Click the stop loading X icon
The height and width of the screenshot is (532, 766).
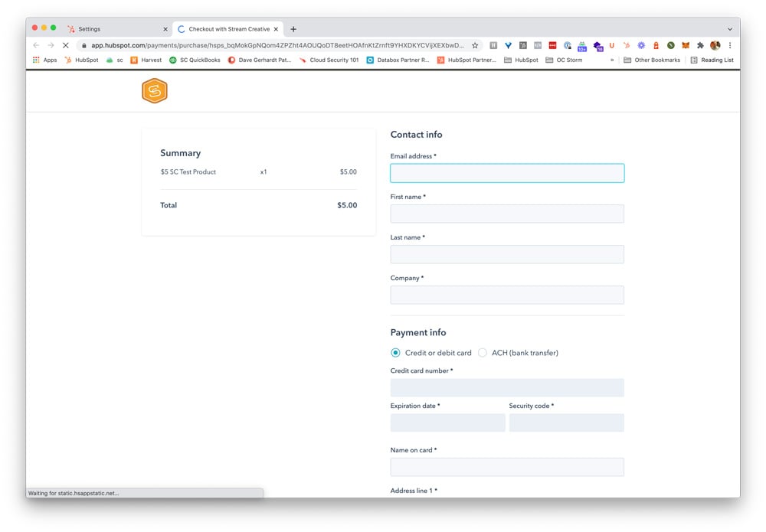click(x=65, y=46)
